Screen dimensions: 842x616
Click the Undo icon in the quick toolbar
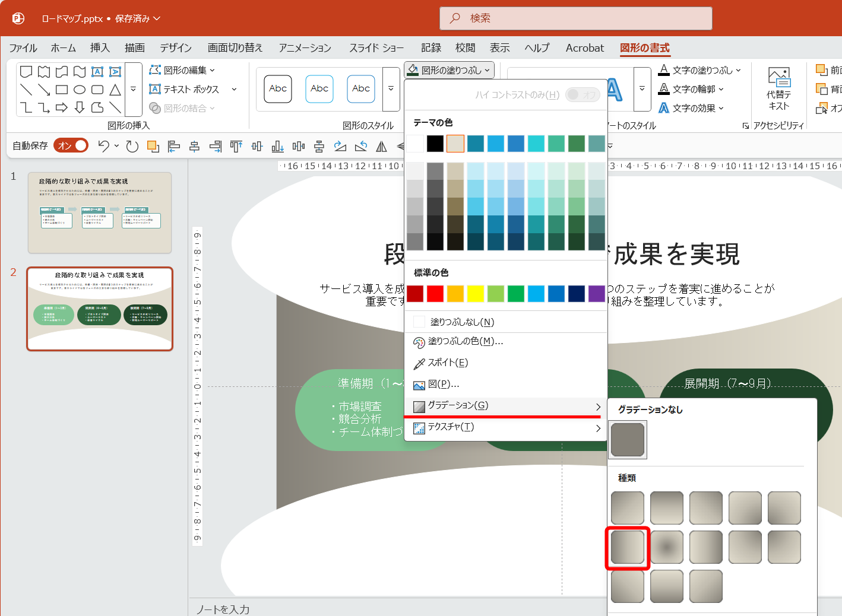click(104, 145)
